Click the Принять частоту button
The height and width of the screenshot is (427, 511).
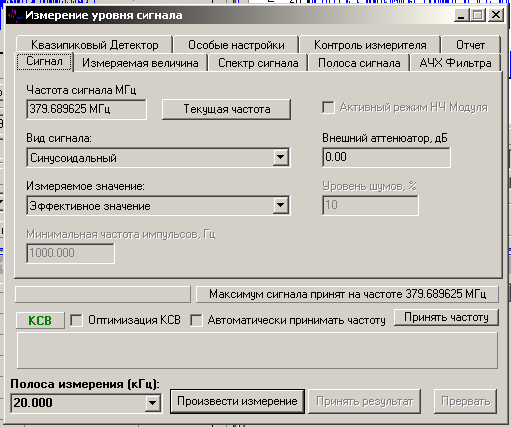pyautogui.click(x=446, y=317)
